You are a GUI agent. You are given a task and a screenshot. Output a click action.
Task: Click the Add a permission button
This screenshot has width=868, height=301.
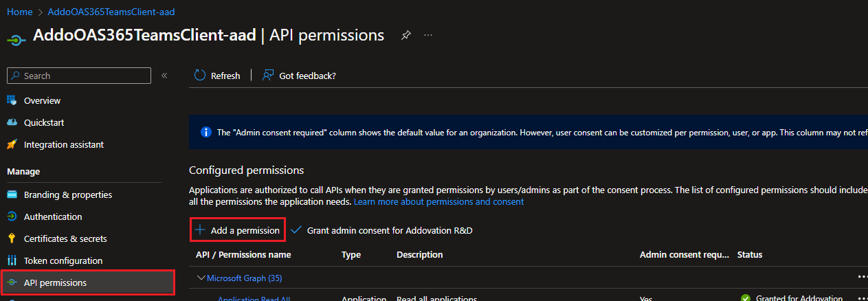238,231
